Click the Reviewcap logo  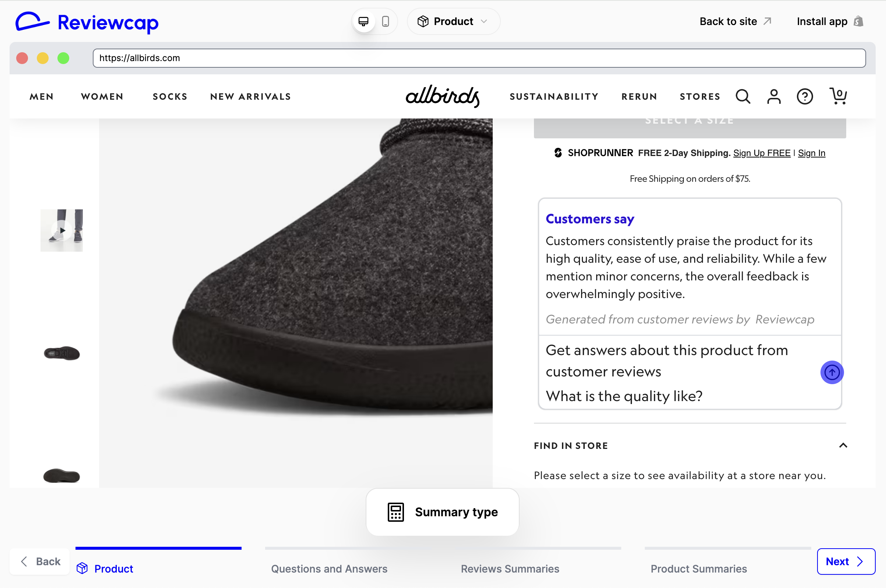[x=86, y=22]
